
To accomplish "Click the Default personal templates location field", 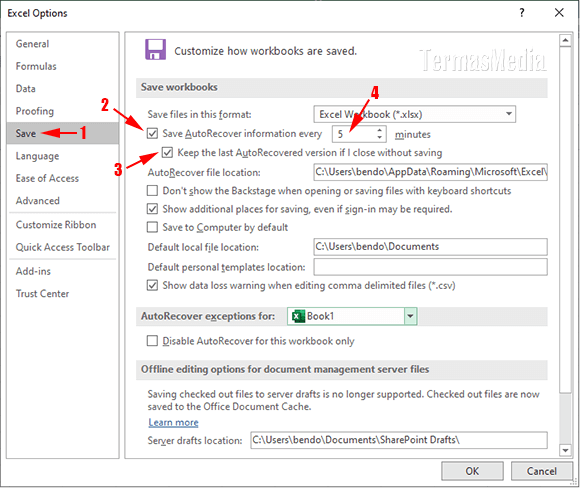I will pos(431,267).
